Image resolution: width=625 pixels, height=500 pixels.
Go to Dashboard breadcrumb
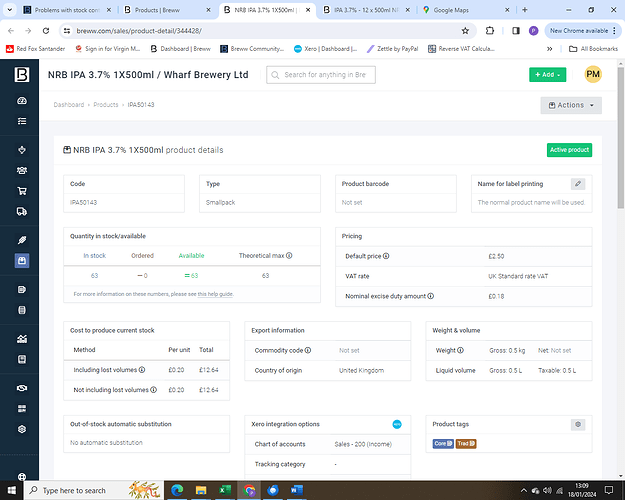coord(69,105)
